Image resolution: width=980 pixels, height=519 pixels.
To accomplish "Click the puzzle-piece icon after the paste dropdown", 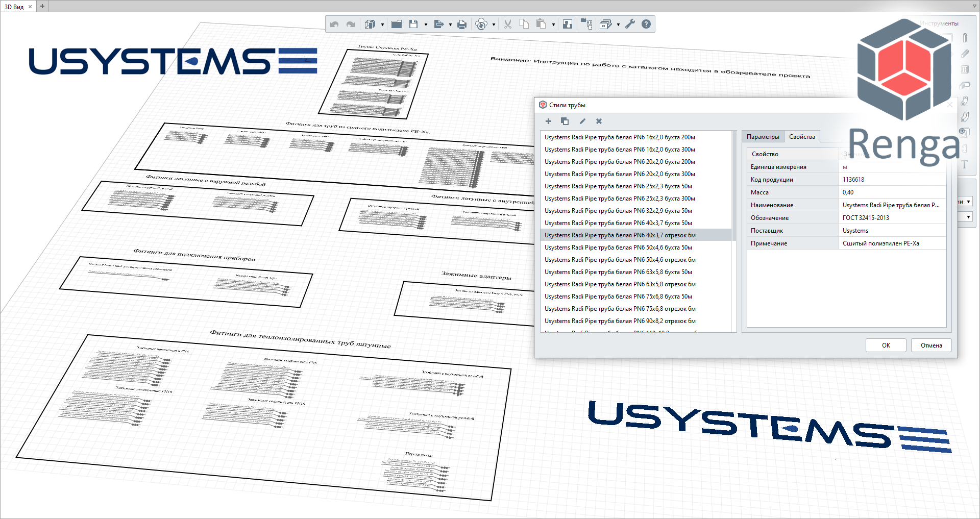I will (568, 24).
